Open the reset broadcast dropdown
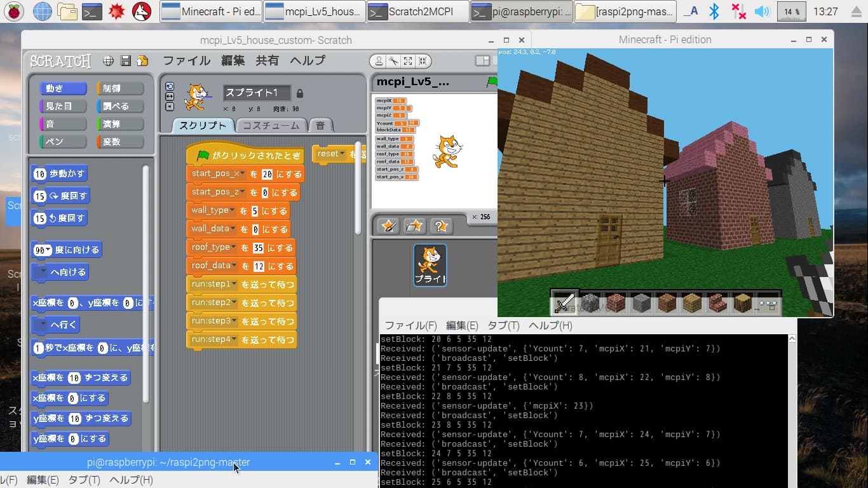868x488 pixels. click(342, 153)
